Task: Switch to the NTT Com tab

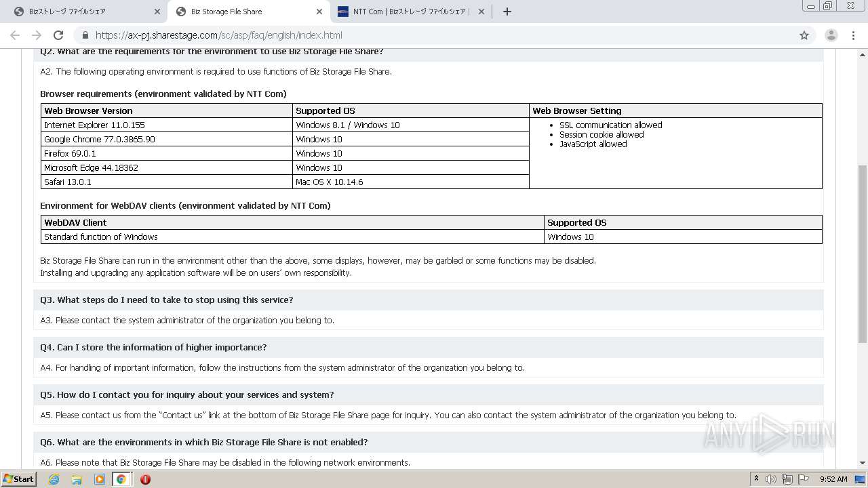Action: (410, 12)
